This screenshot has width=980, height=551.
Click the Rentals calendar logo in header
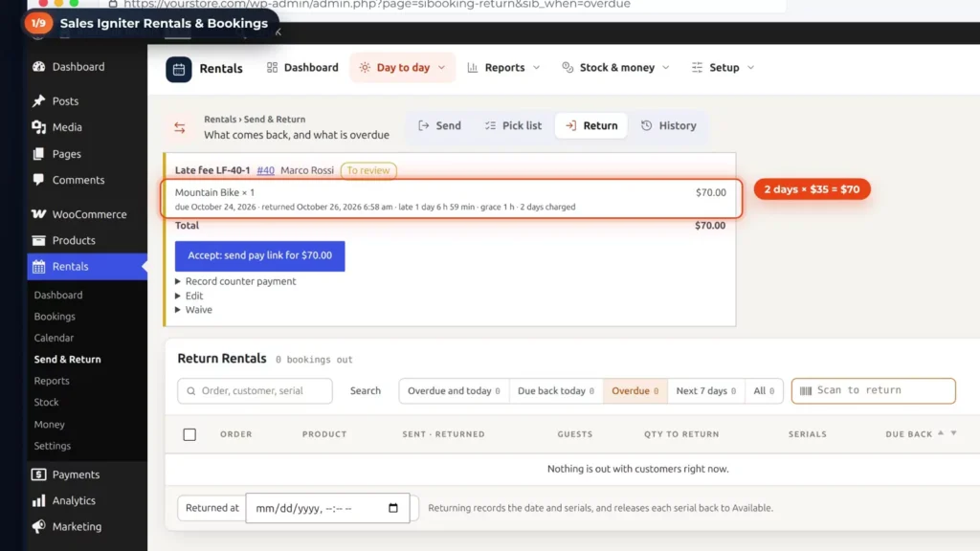[x=179, y=69]
